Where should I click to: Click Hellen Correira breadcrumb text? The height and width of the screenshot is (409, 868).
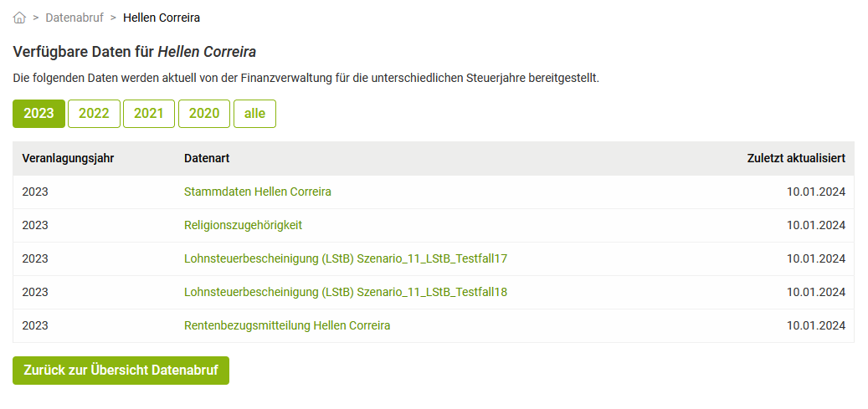[162, 18]
